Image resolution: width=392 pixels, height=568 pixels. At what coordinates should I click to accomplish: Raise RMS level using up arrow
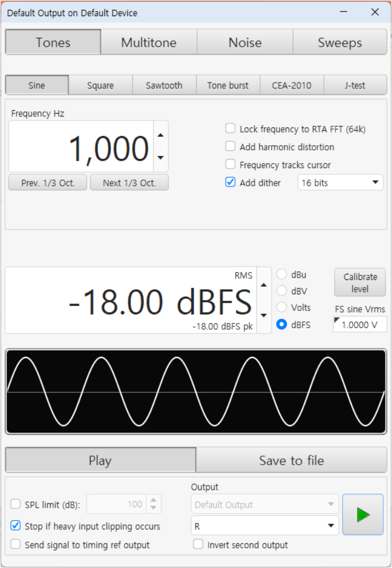point(264,285)
